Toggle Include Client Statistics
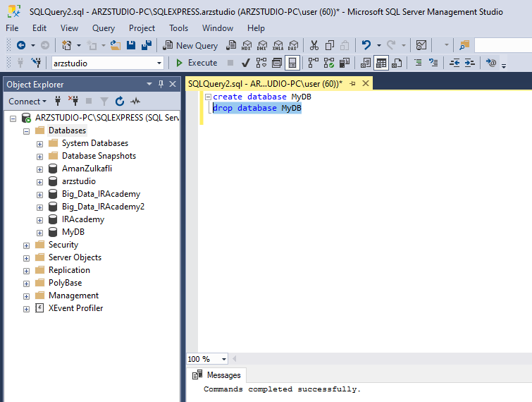The height and width of the screenshot is (402, 532). click(345, 63)
